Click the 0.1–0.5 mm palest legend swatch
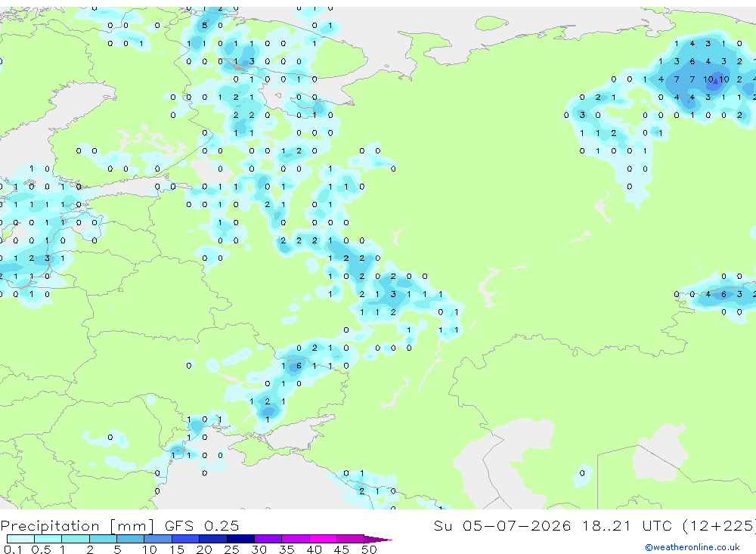 pos(20,539)
